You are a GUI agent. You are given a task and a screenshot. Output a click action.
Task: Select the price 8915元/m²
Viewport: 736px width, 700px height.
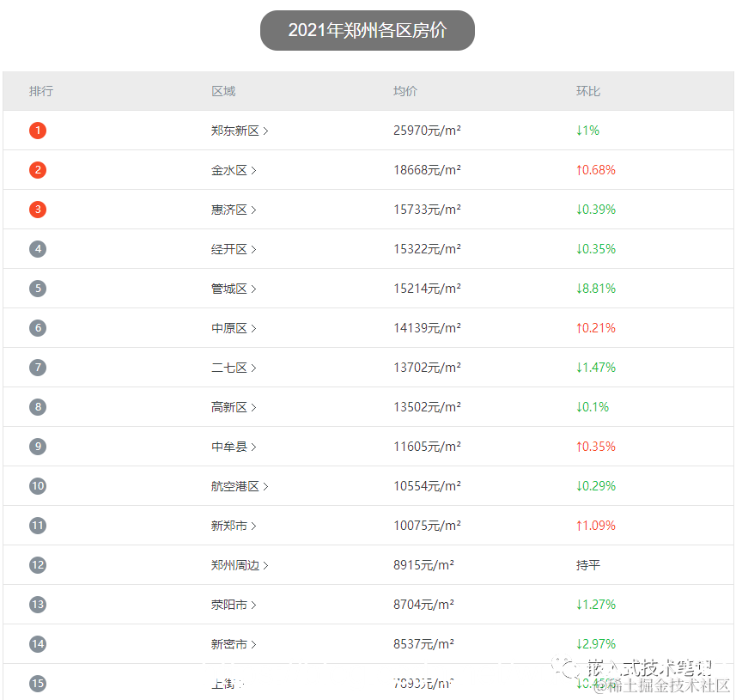pyautogui.click(x=424, y=565)
